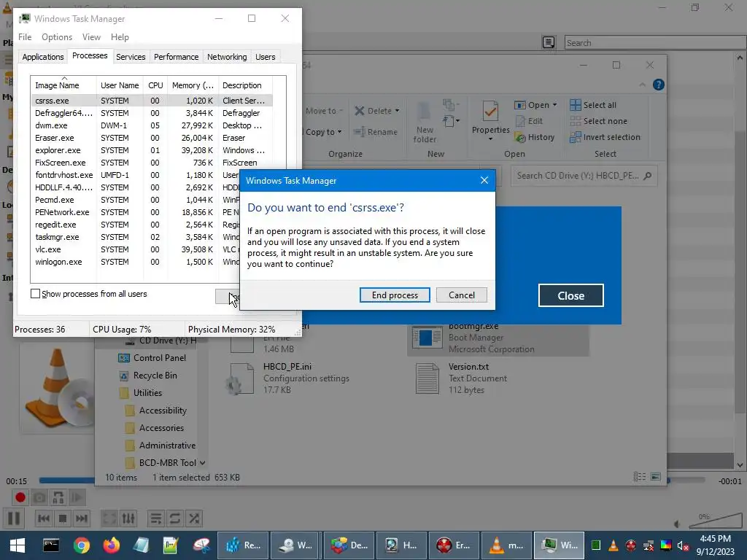Skip to next media in VLC
Screen dimensions: 747x560
pos(82,518)
